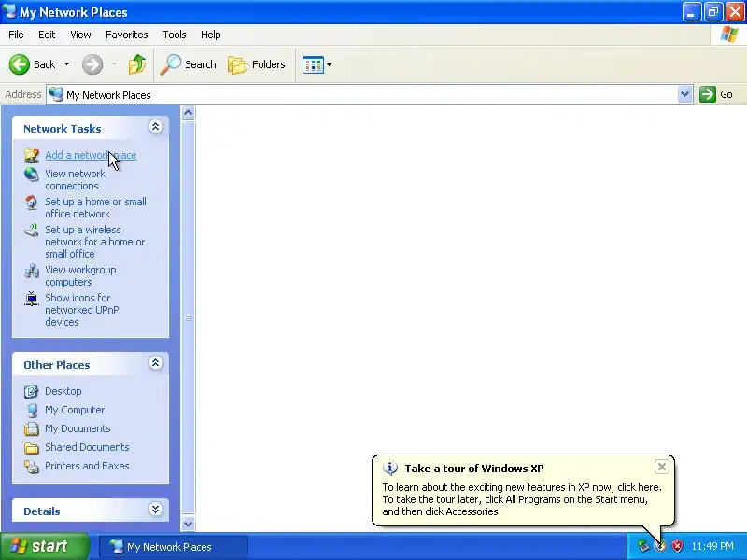Click the network tray icon
747x560 pixels.
[x=643, y=546]
